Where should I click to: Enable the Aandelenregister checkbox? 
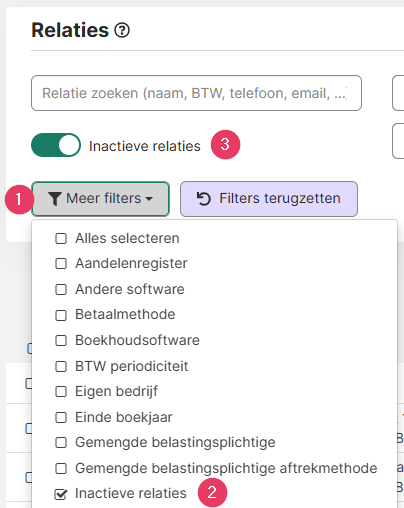click(x=61, y=264)
